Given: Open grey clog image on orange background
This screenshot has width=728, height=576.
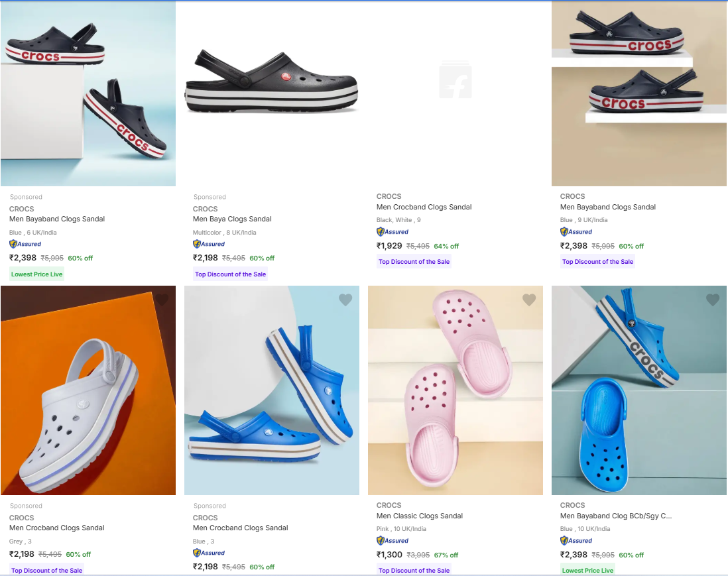Looking at the screenshot, I should pos(88,390).
